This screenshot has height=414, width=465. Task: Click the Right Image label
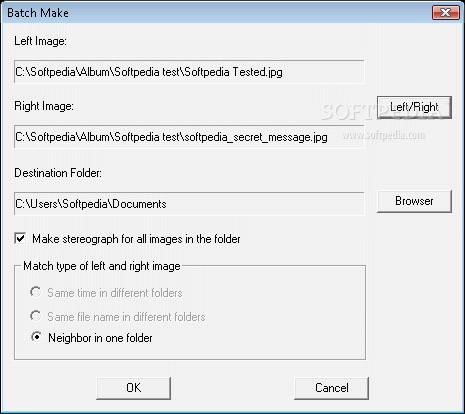[x=44, y=106]
